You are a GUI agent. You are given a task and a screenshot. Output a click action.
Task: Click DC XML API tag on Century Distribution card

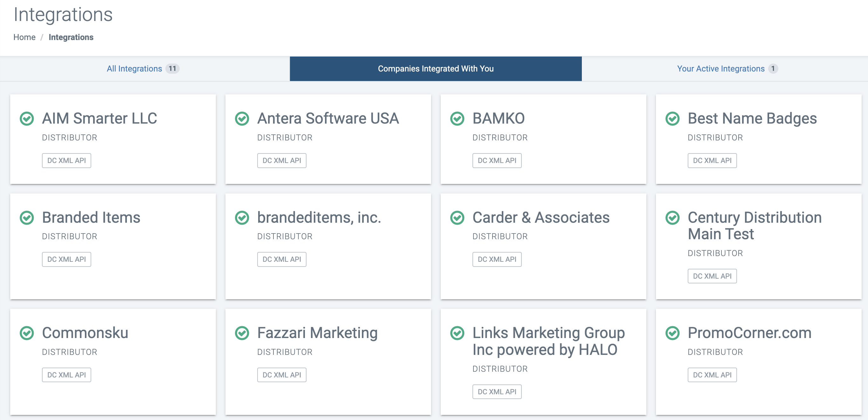click(712, 276)
